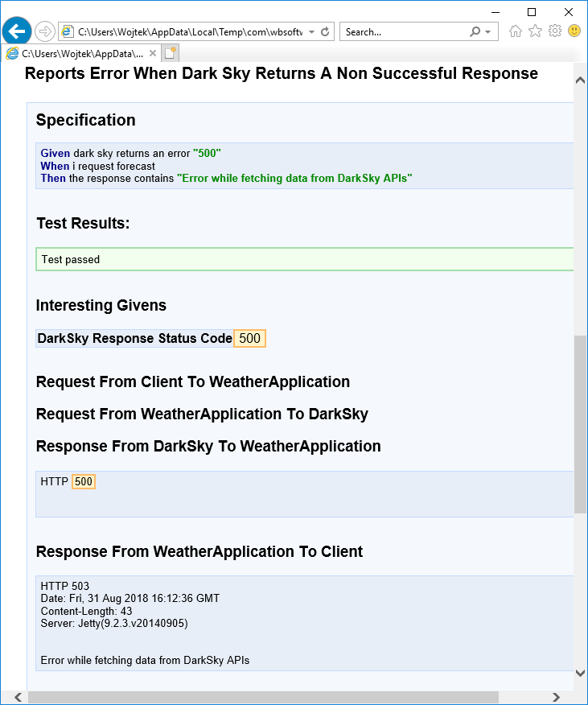Click the horizontal scrollbar left arrow
588x705 pixels.
coord(18,698)
